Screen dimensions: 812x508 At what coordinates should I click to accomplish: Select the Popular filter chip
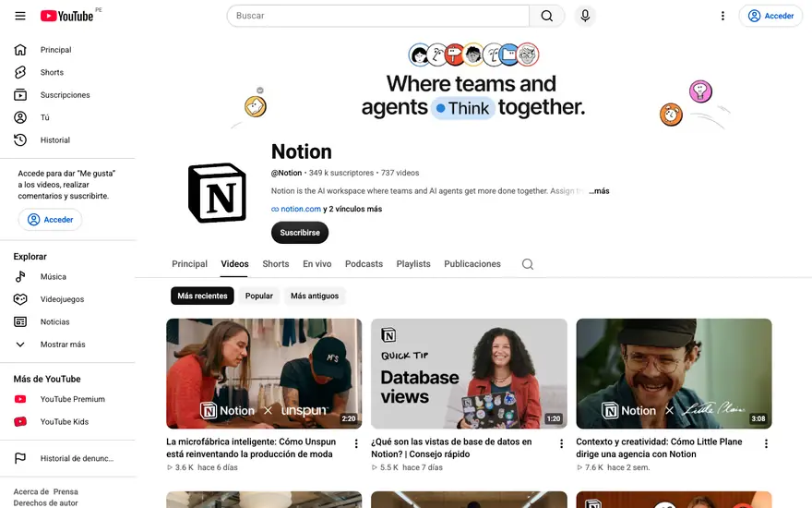[259, 296]
